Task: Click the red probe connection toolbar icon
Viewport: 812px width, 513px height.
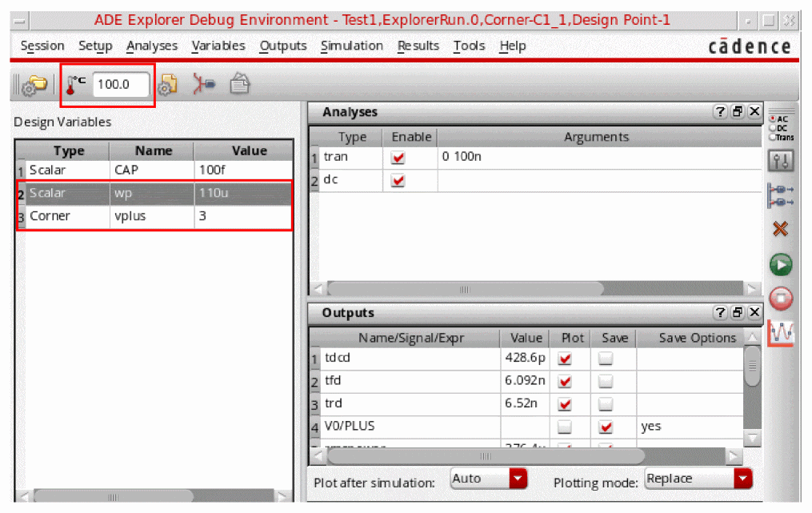Action: coord(203,84)
